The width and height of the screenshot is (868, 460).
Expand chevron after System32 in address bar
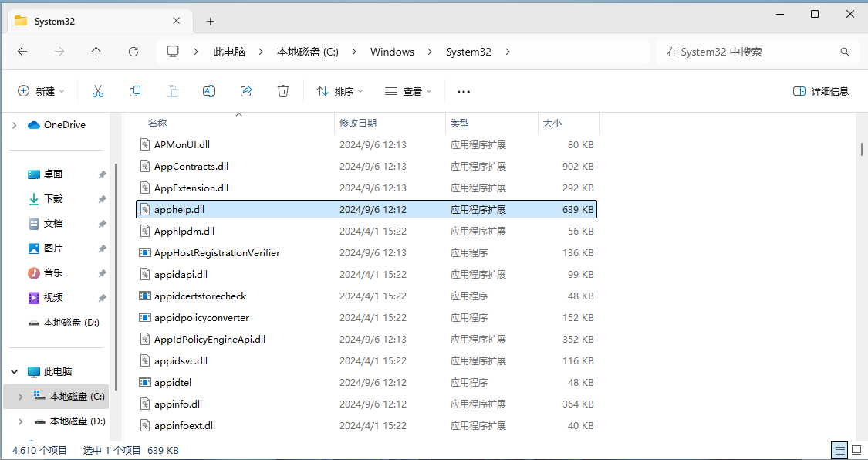click(507, 52)
